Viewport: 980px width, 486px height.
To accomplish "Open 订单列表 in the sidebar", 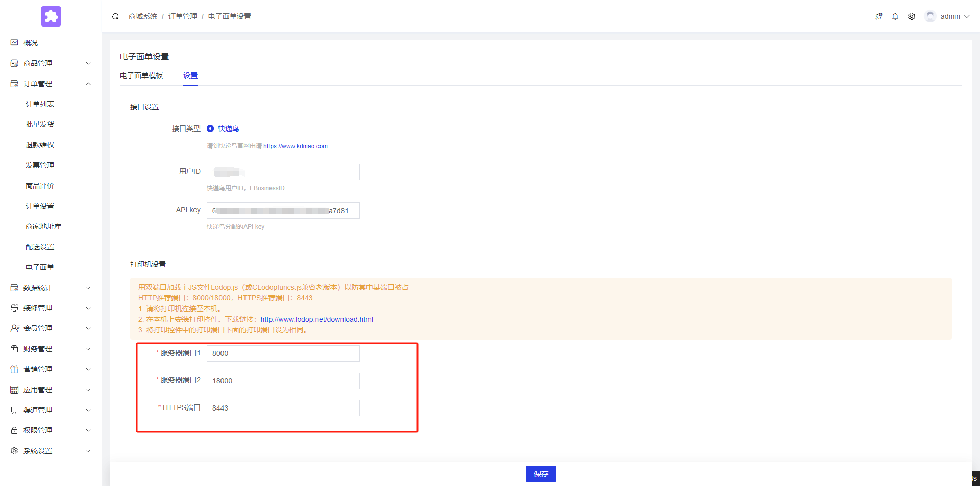I will (x=40, y=104).
